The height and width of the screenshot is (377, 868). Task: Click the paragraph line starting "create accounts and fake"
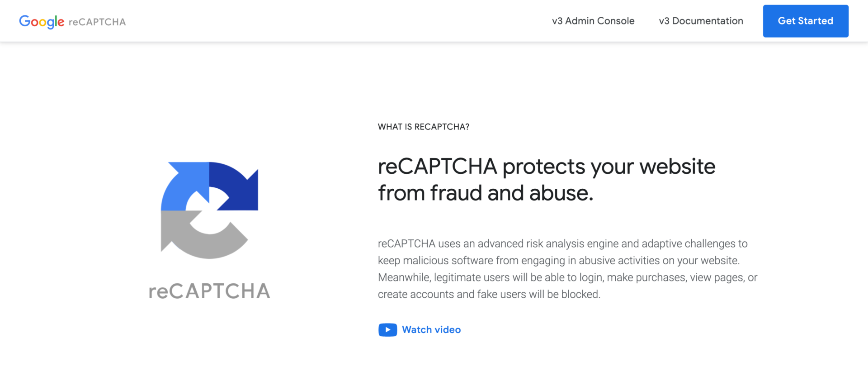(489, 294)
